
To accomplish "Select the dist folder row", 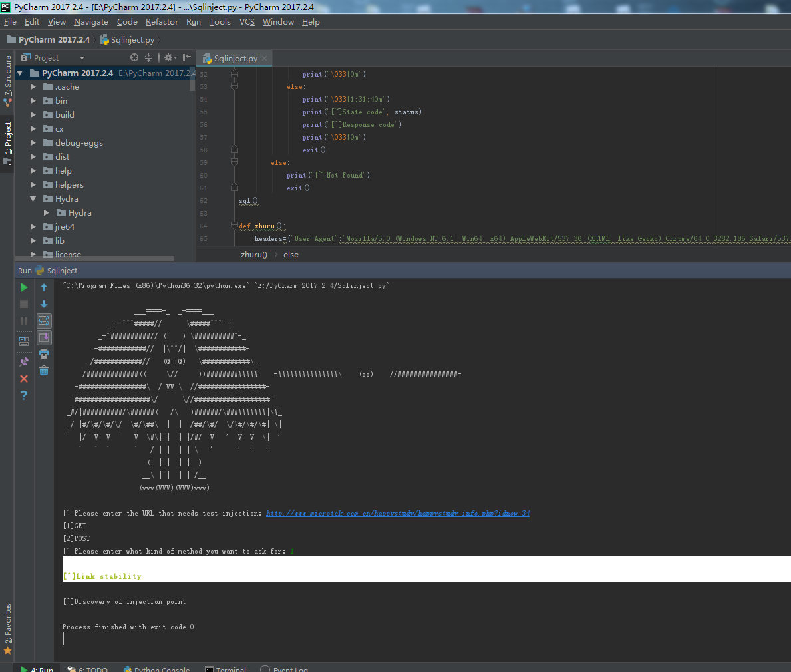I will (105, 157).
